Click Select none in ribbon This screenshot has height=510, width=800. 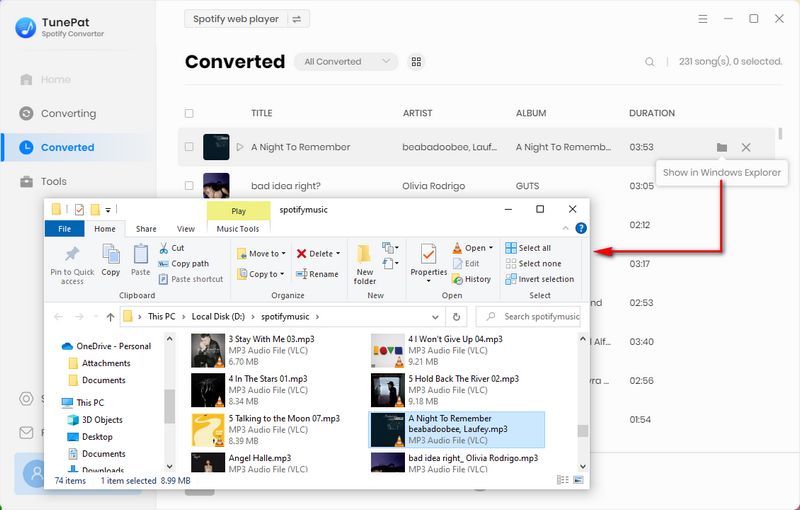(533, 264)
